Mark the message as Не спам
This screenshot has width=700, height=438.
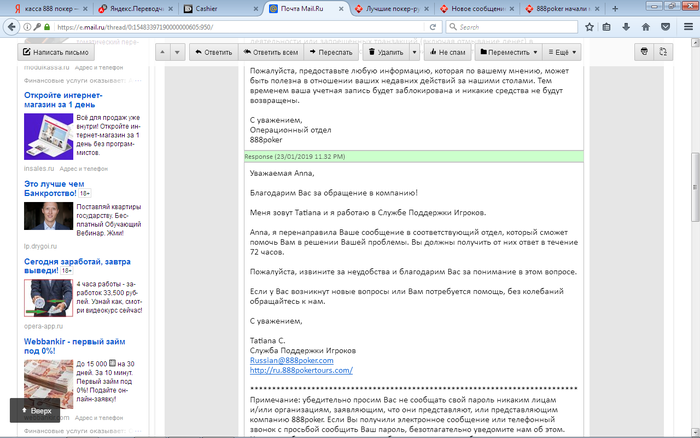click(447, 52)
